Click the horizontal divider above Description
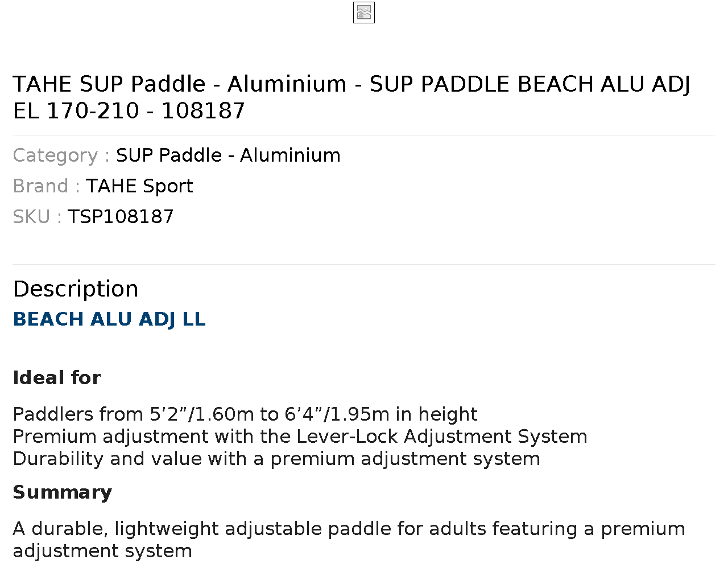The height and width of the screenshot is (580, 728). (x=364, y=264)
